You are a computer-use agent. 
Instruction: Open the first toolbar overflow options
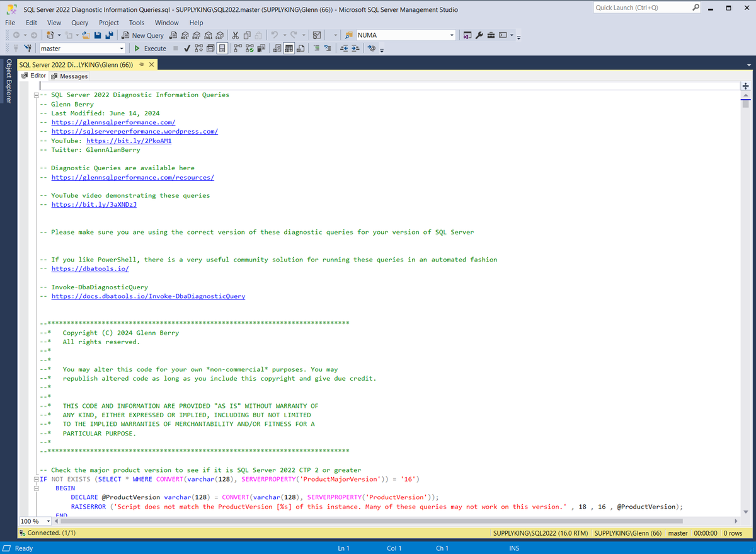(518, 37)
